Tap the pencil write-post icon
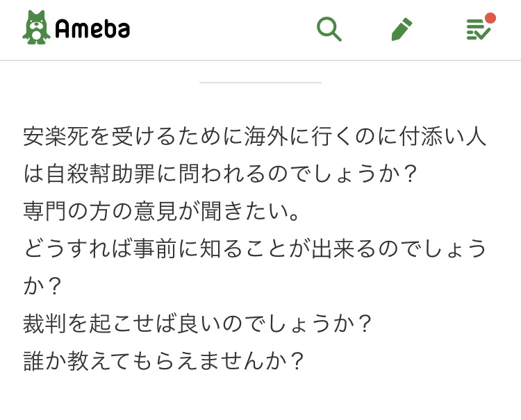The image size is (521, 420). (x=402, y=29)
